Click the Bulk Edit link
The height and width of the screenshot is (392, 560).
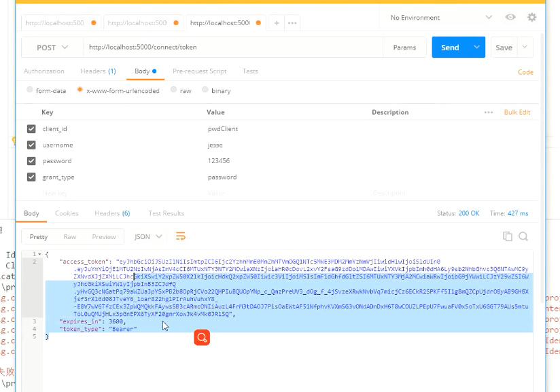click(x=517, y=112)
